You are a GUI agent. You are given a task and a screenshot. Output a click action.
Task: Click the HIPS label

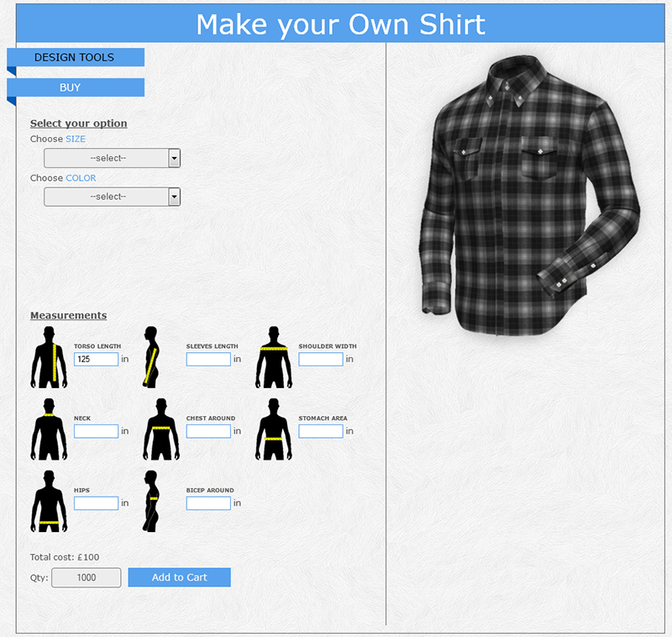[81, 490]
